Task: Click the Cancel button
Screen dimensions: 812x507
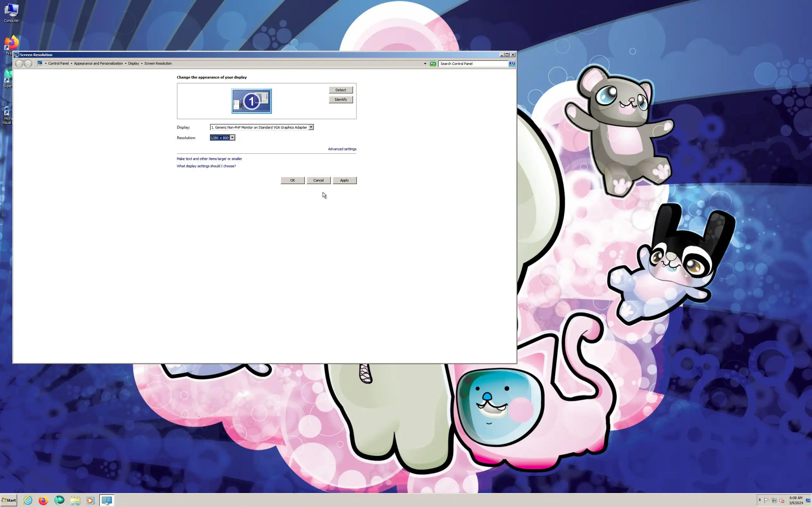Action: click(x=318, y=180)
